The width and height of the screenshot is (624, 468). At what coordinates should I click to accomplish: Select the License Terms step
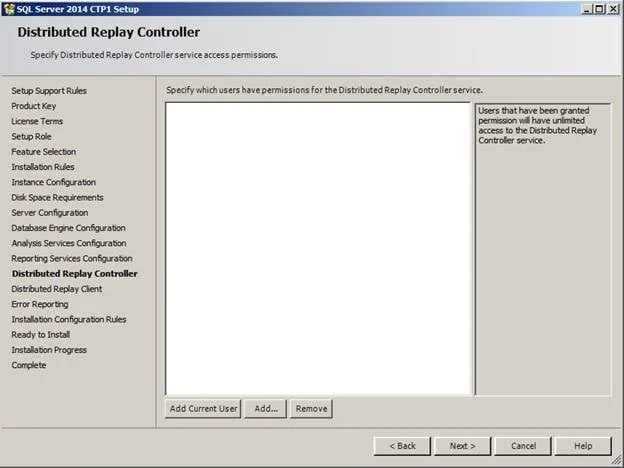[x=37, y=121]
